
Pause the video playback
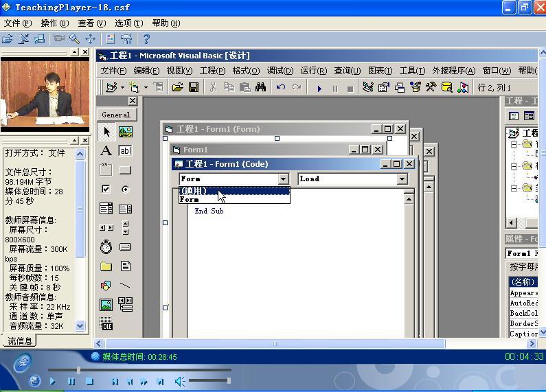[x=71, y=382]
